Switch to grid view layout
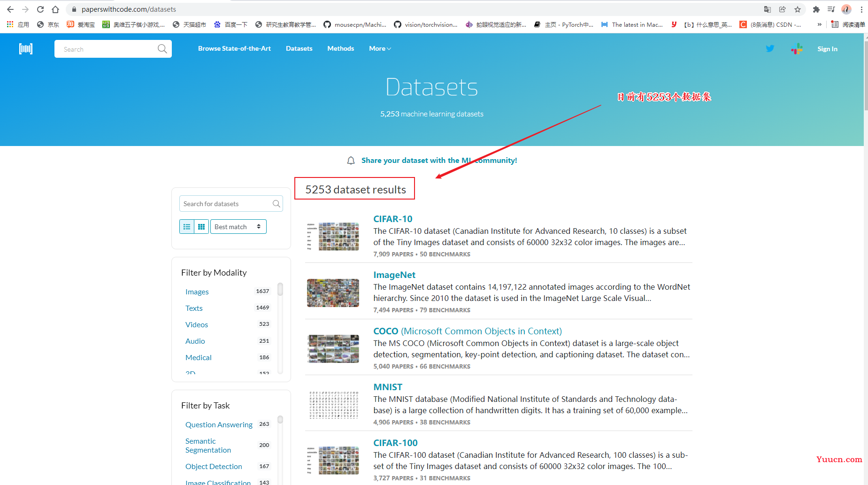The height and width of the screenshot is (485, 868). tap(201, 227)
